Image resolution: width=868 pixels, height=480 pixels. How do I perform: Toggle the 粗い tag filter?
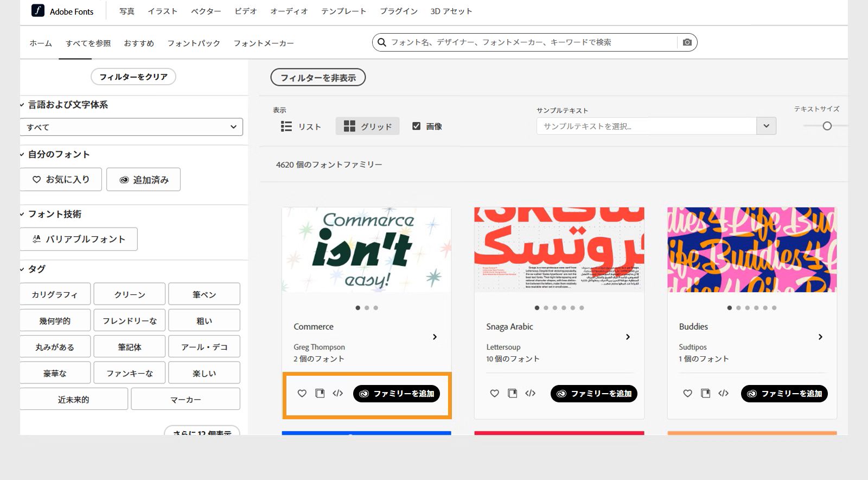pos(205,320)
